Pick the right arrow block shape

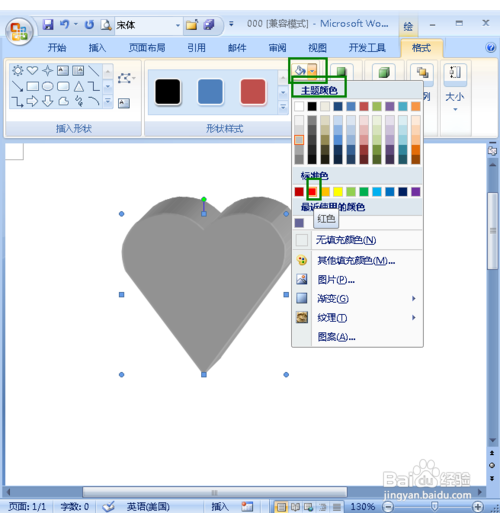click(x=32, y=101)
